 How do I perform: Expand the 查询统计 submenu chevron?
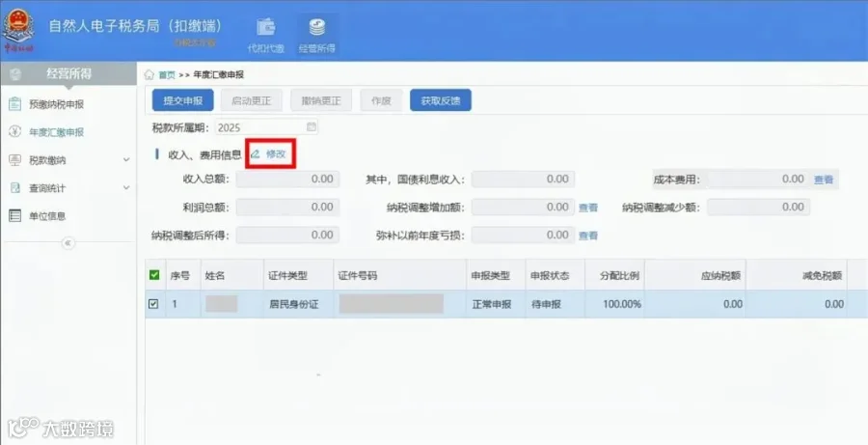[x=126, y=188]
